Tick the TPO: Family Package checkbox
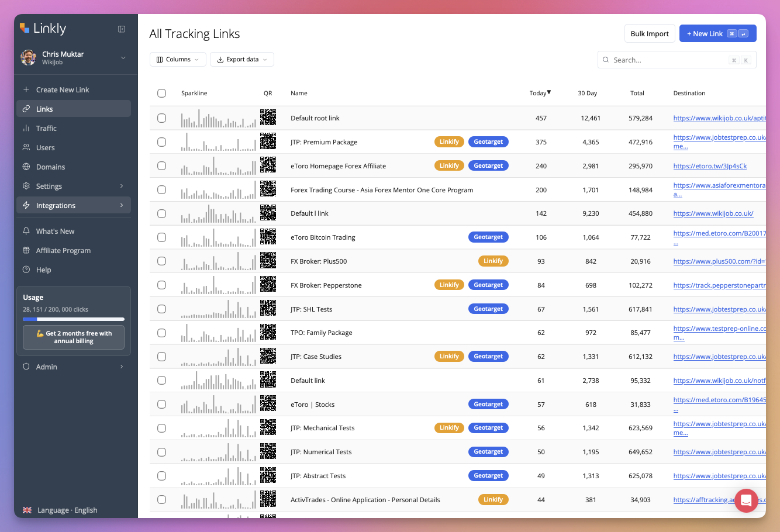780x532 pixels. 162,333
